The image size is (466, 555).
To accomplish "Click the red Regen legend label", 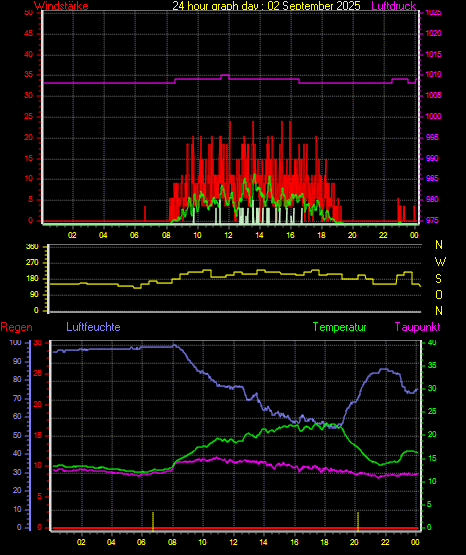I will pyautogui.click(x=16, y=327).
